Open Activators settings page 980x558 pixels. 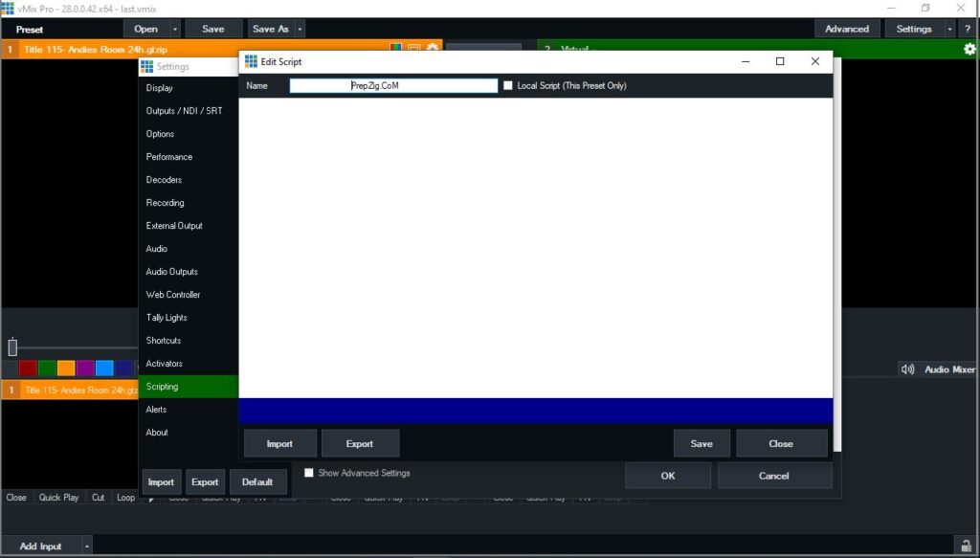point(189,364)
